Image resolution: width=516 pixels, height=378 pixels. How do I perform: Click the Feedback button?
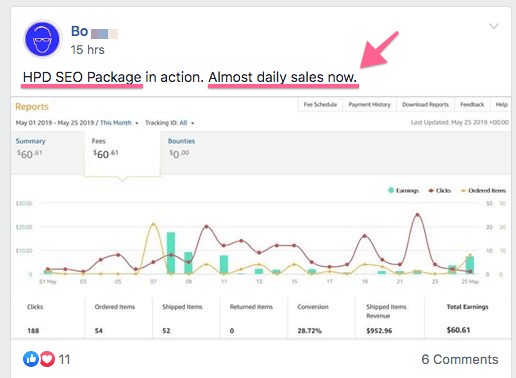coord(472,105)
